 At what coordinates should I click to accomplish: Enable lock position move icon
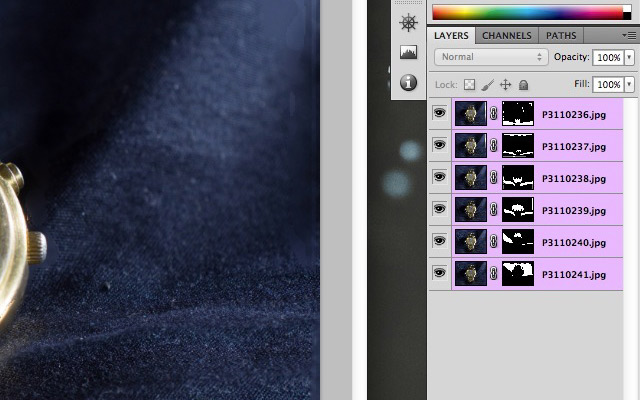pyautogui.click(x=505, y=84)
